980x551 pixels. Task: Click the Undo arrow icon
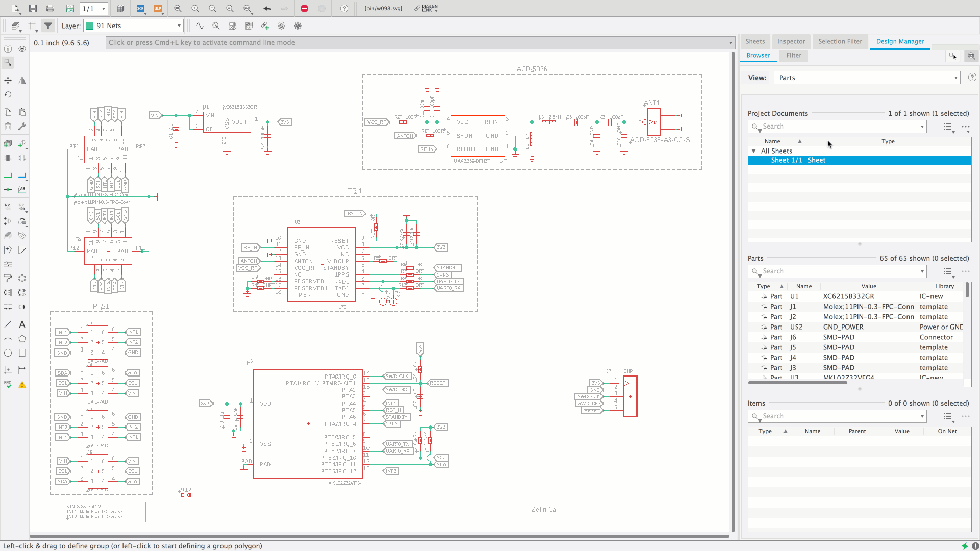[x=267, y=8]
